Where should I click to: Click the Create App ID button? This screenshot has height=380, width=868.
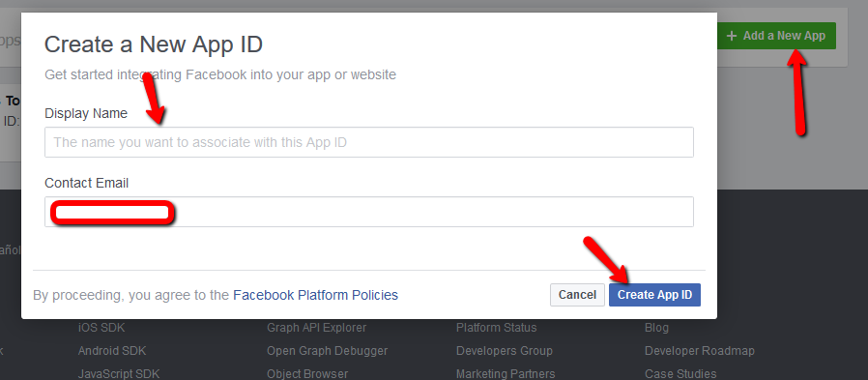pyautogui.click(x=654, y=295)
